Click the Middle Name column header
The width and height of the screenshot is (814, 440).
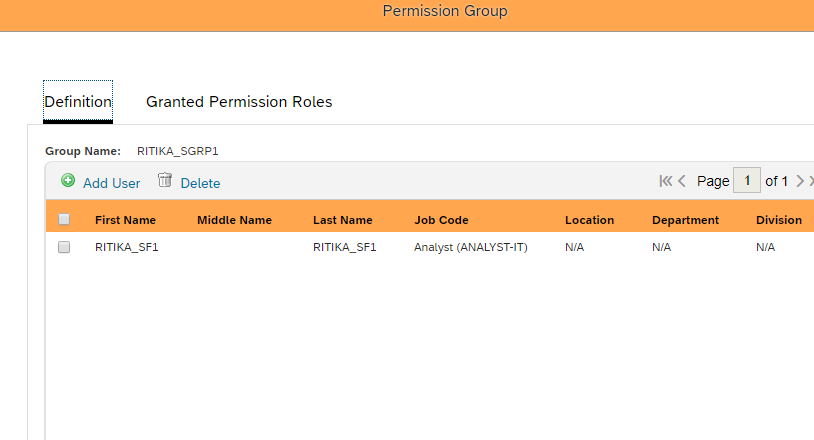[x=234, y=220]
